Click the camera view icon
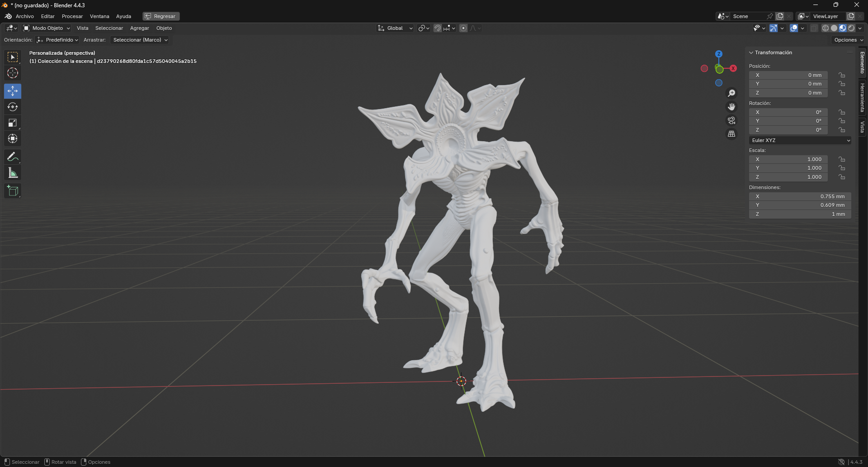The image size is (868, 467). [731, 120]
